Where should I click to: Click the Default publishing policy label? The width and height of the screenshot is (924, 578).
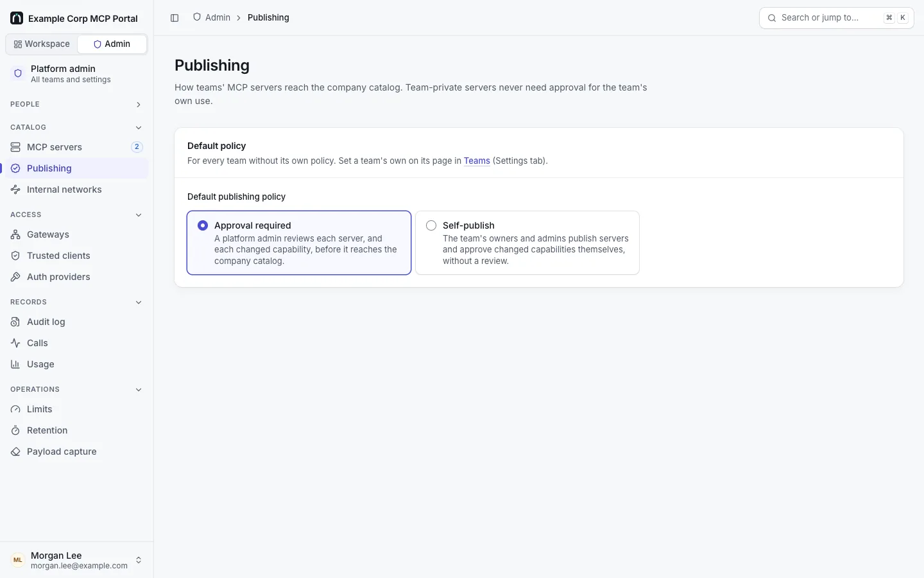236,197
